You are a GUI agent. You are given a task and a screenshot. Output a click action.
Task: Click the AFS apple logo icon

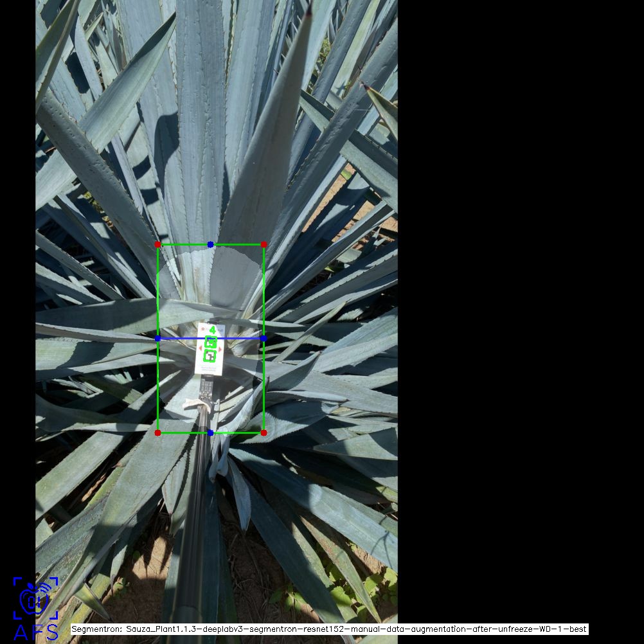coord(35,599)
